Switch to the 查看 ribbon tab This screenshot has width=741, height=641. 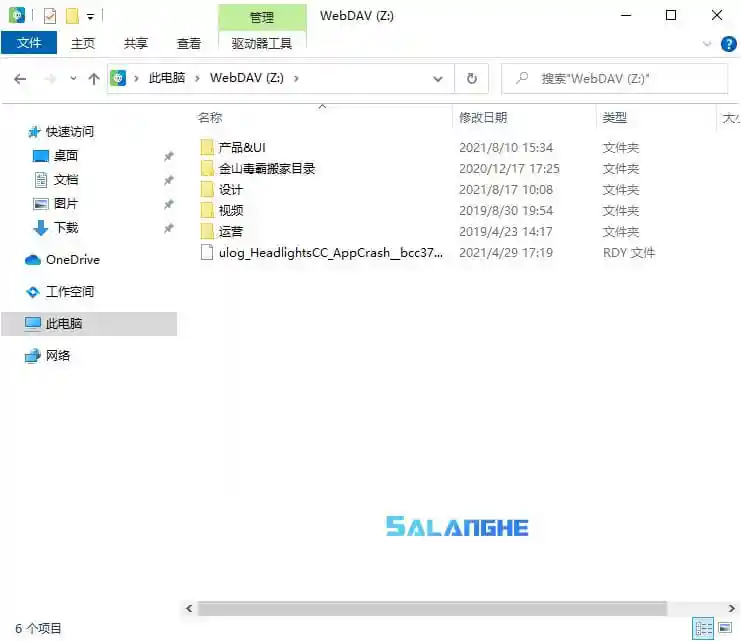(x=189, y=43)
